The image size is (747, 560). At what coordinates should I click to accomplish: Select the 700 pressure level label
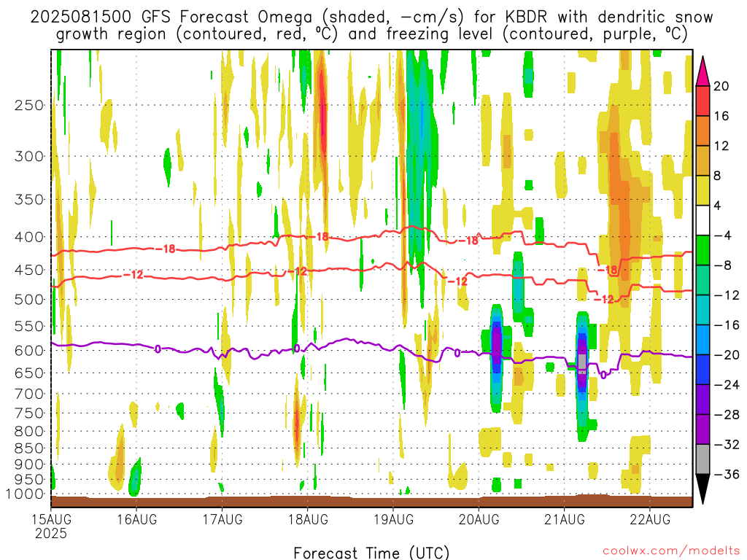point(28,394)
